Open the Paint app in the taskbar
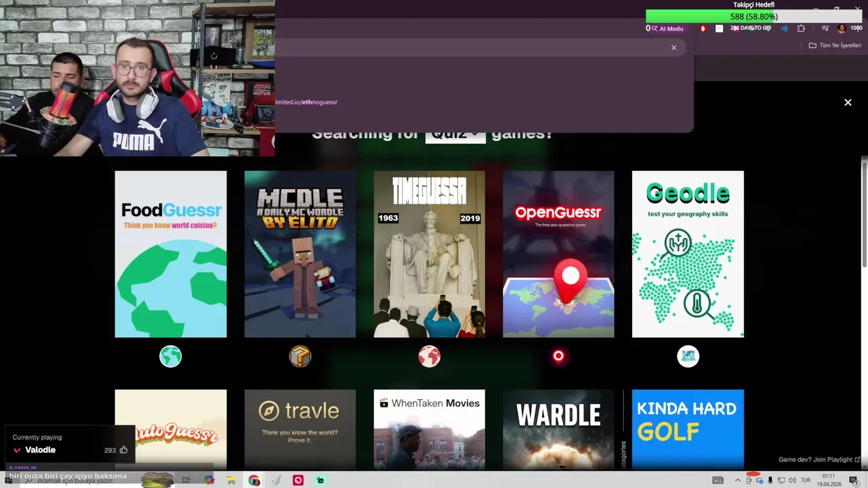Screen dimensions: 868x488 (276, 481)
